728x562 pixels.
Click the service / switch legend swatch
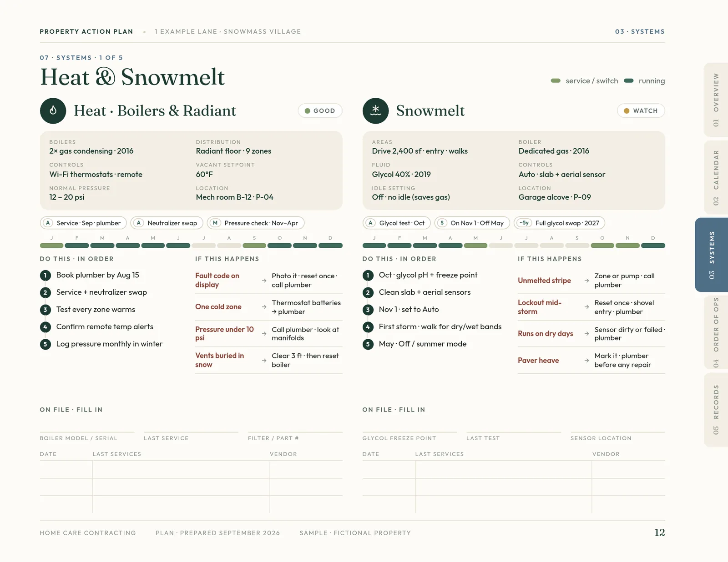click(556, 80)
